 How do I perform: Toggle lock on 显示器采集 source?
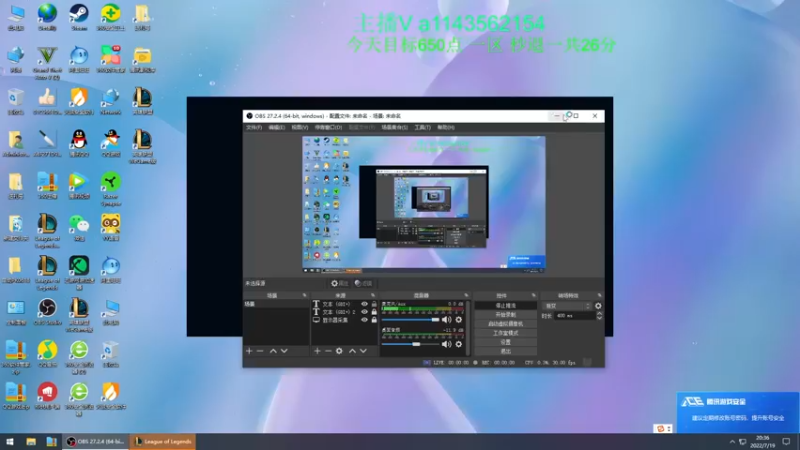point(374,320)
